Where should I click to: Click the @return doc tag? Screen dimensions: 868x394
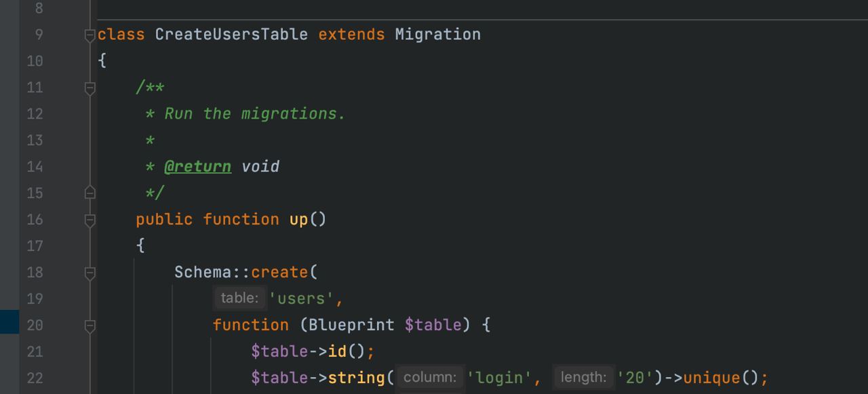click(x=197, y=167)
